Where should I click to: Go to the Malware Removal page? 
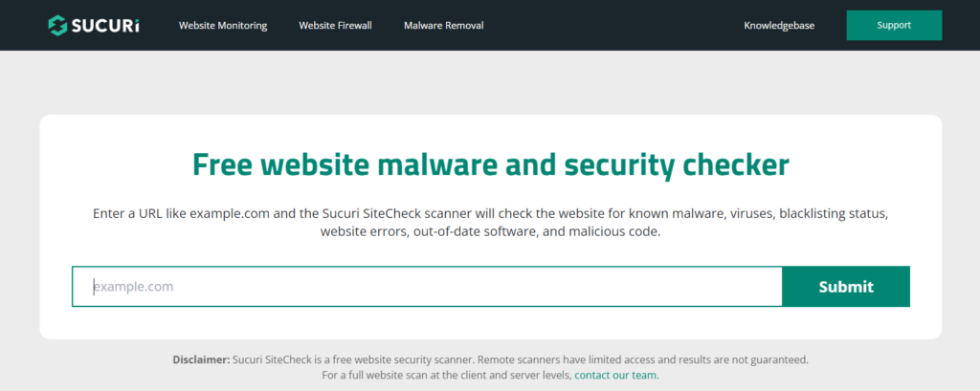[x=444, y=26]
